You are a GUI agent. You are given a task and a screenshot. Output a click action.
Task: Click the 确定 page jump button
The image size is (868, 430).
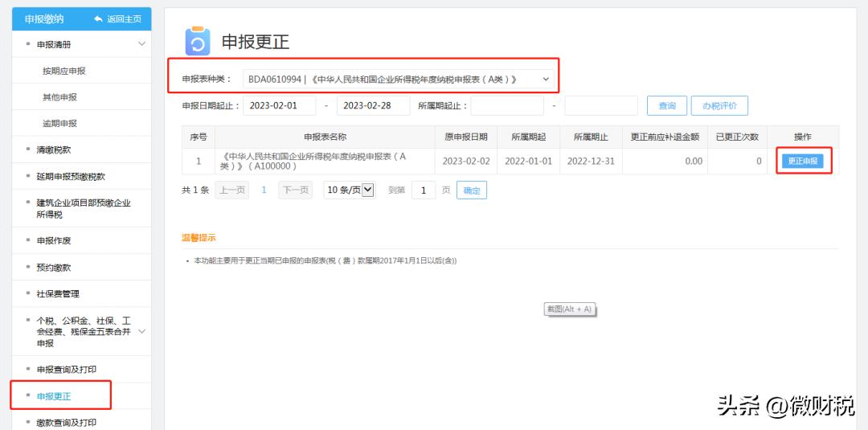472,190
